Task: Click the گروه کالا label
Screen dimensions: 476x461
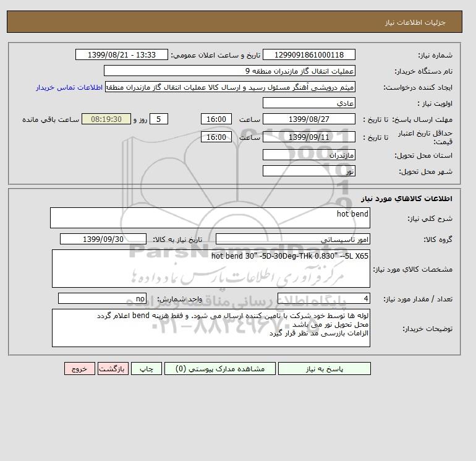Action: 438,239
